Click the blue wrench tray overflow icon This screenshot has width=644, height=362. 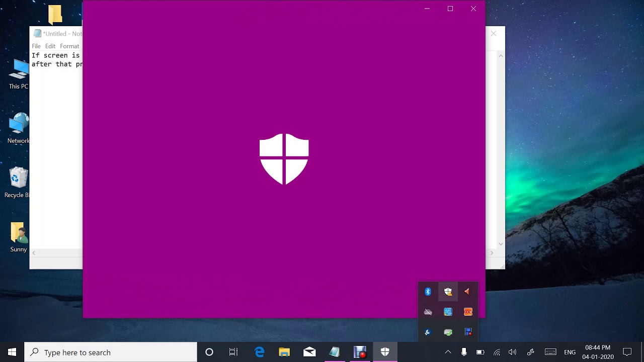click(x=428, y=332)
